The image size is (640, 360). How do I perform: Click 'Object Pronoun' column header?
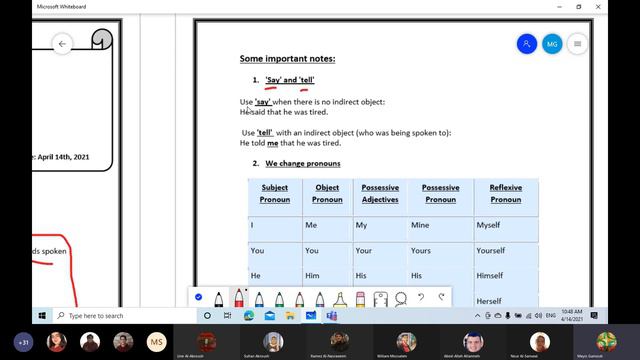[327, 193]
